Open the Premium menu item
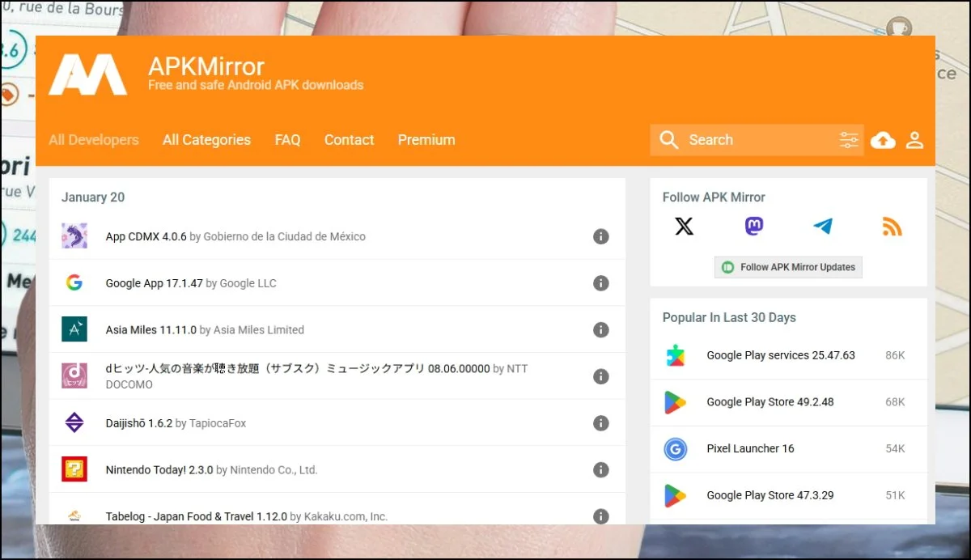Viewport: 971px width, 560px height. 426,140
